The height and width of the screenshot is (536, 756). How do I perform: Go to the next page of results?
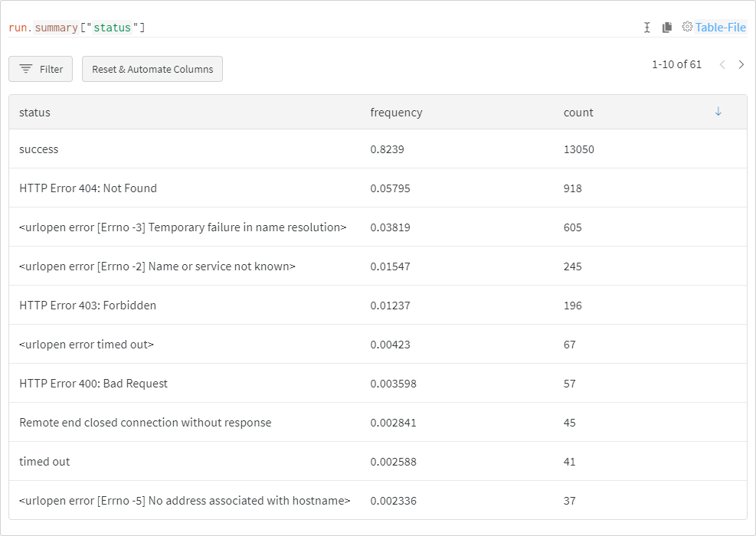coord(741,65)
